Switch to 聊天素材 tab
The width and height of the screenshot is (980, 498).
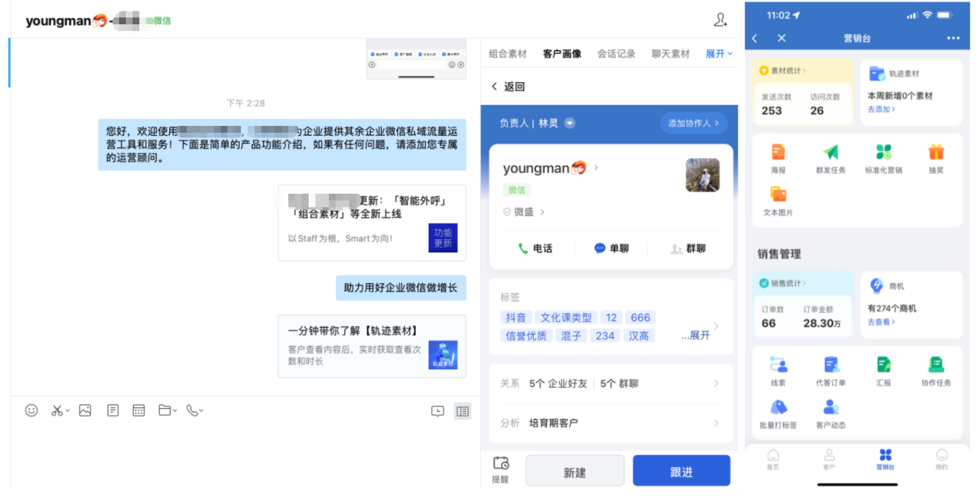coord(670,54)
